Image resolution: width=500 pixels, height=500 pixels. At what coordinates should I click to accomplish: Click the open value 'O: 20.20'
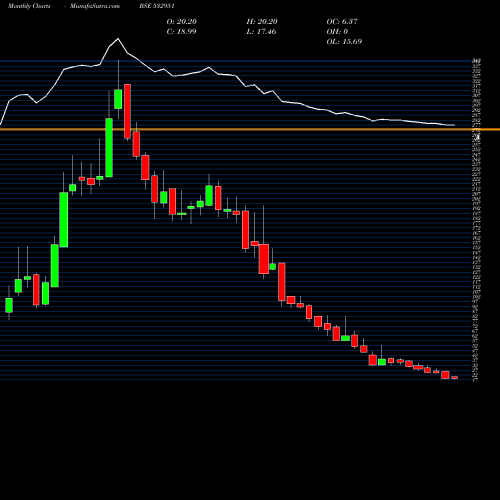(x=182, y=22)
